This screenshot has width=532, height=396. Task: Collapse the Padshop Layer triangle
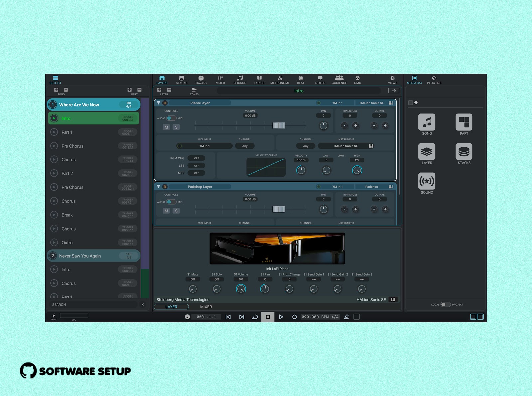coord(159,187)
